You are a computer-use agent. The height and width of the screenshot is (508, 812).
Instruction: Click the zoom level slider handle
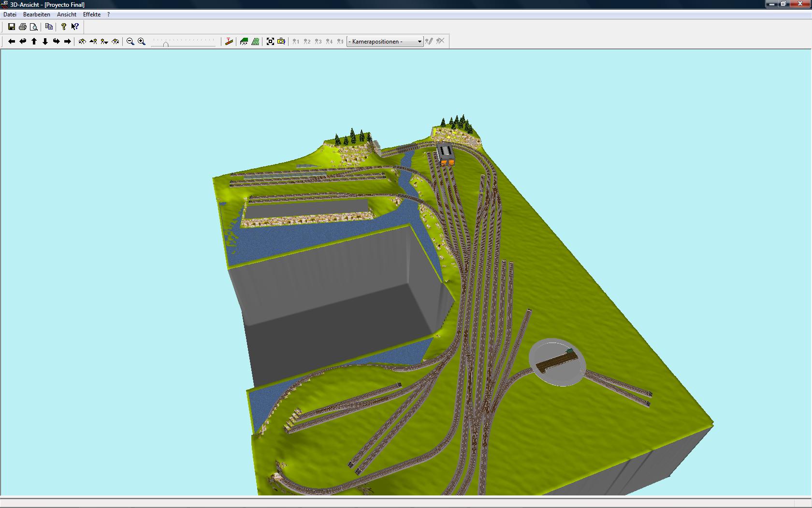pos(166,44)
